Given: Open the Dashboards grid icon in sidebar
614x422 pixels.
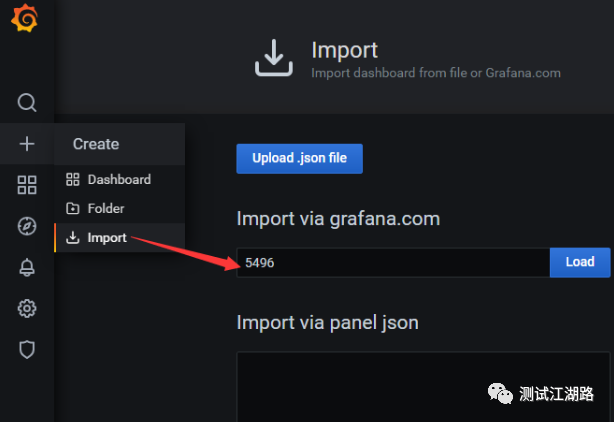Looking at the screenshot, I should point(27,185).
